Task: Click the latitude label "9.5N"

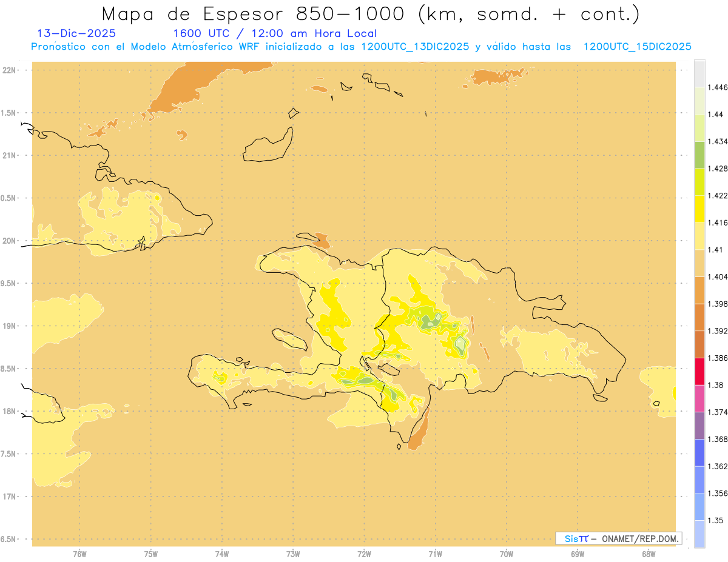Action: click(x=8, y=283)
